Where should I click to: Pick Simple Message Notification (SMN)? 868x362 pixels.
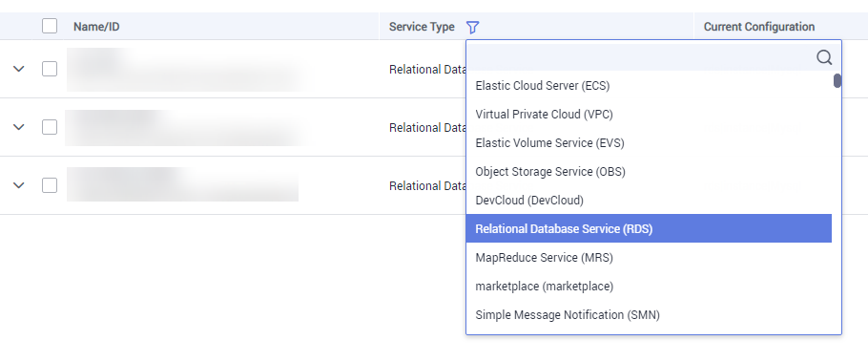click(649, 315)
